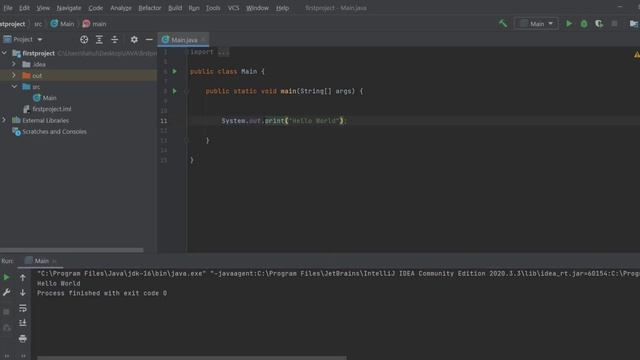The width and height of the screenshot is (640, 360).
Task: Click the stop square in Run panel
Action: click(x=7, y=312)
